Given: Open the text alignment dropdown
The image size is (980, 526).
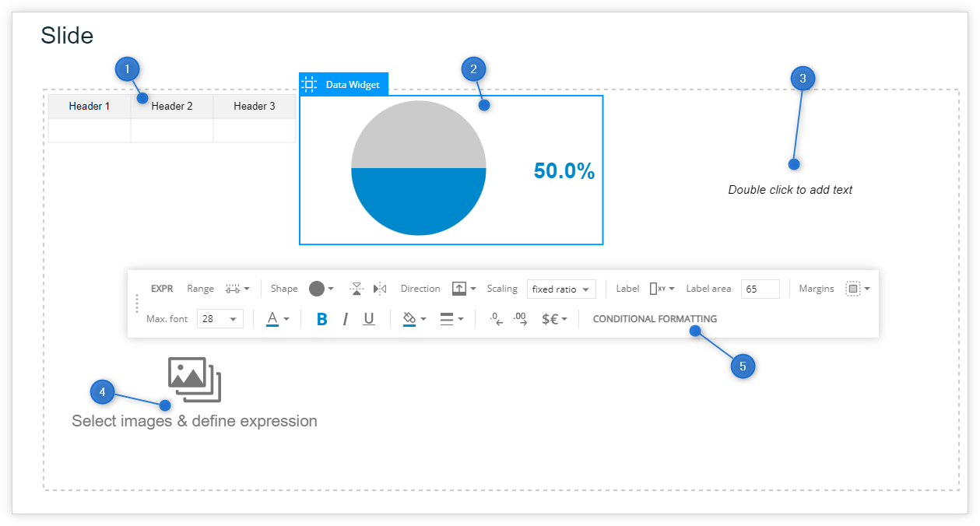Looking at the screenshot, I should pyautogui.click(x=451, y=319).
